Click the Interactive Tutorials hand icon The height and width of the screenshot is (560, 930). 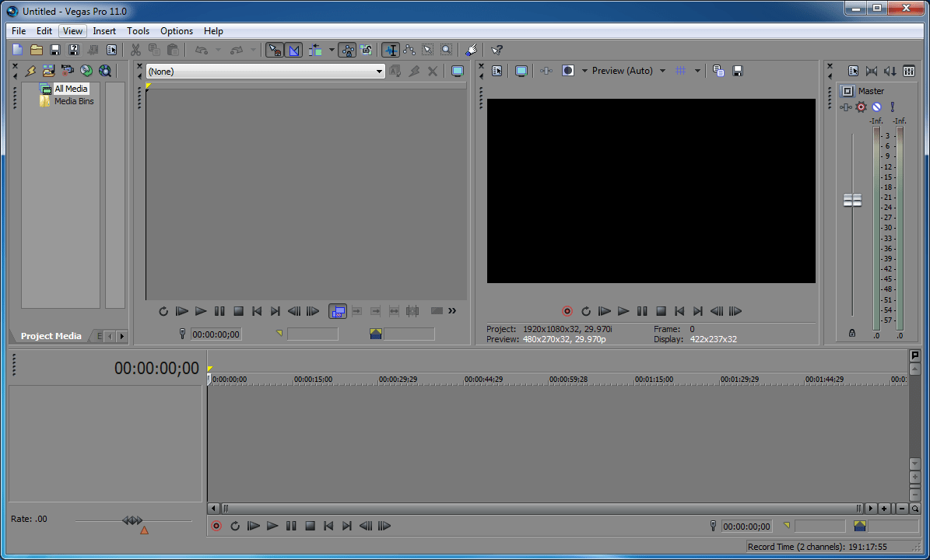tap(472, 51)
